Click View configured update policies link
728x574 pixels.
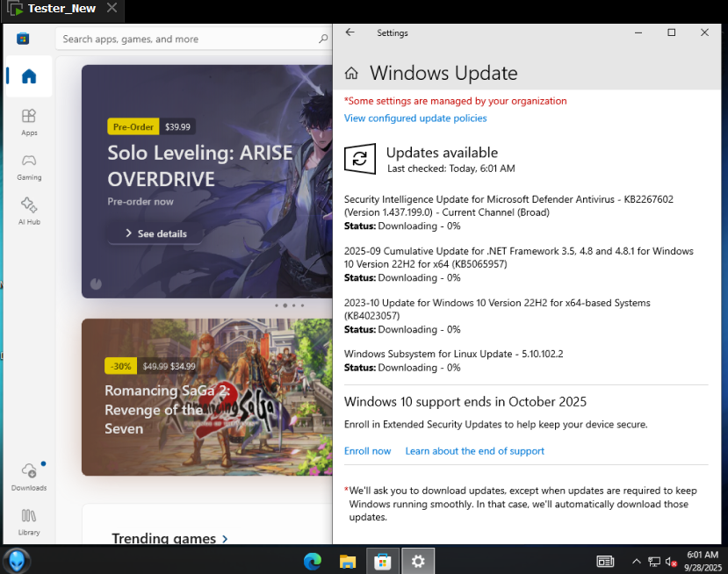coord(415,118)
